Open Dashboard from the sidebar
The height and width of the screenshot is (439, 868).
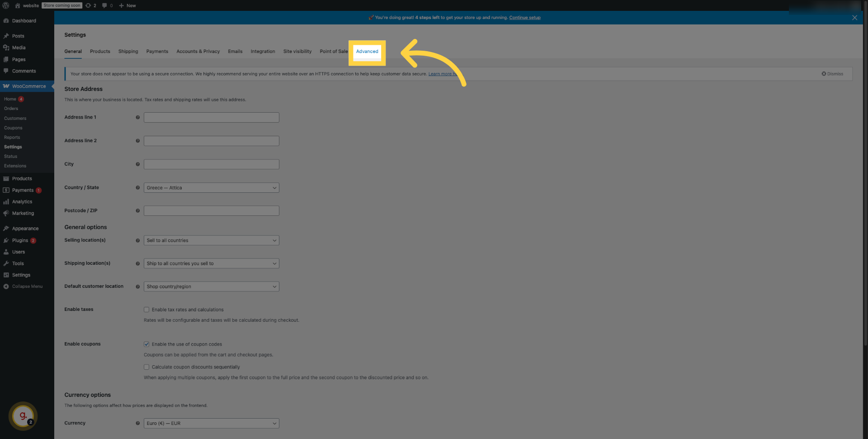(x=24, y=21)
